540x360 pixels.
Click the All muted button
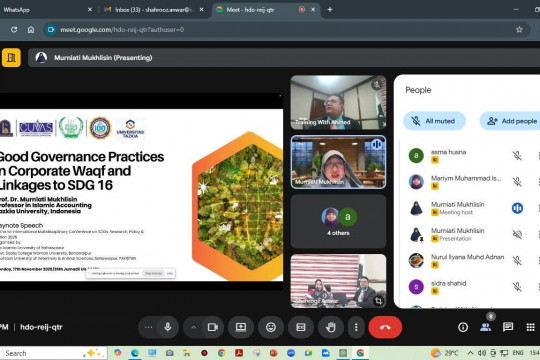[x=434, y=121]
